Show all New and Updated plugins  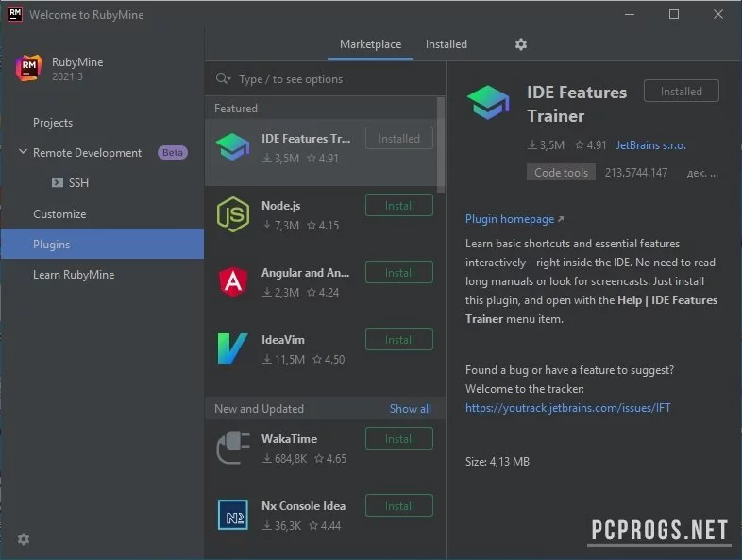click(410, 409)
